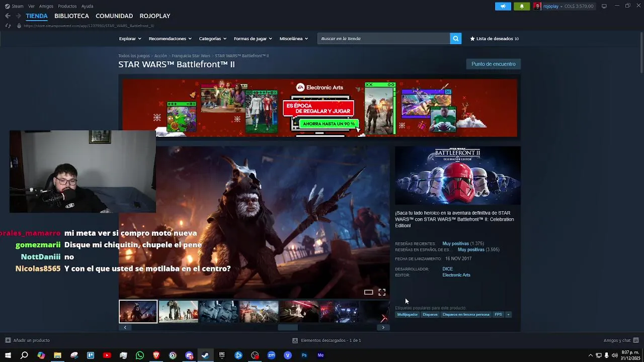644x362 pixels.
Task: Click the blue search magnifier button
Action: (x=456, y=39)
